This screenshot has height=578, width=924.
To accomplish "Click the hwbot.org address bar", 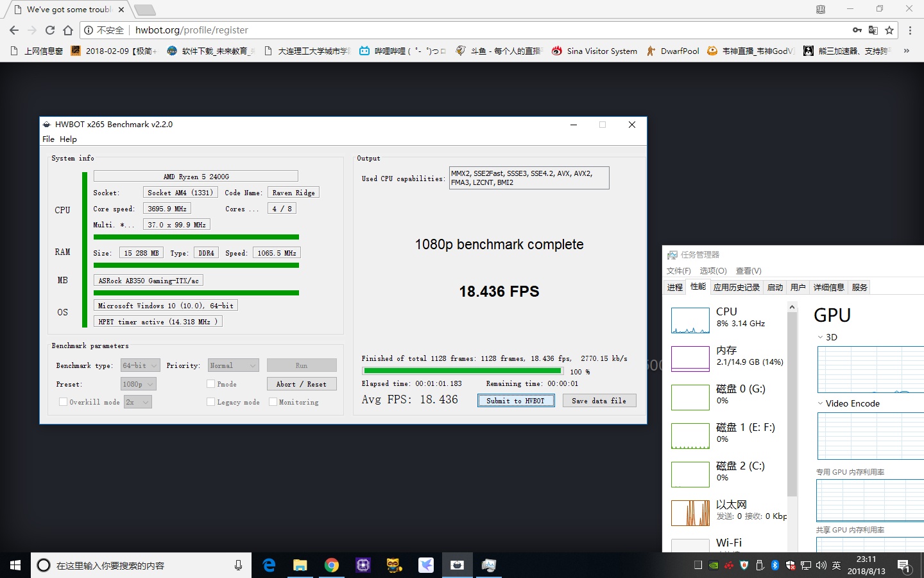I will (488, 30).
